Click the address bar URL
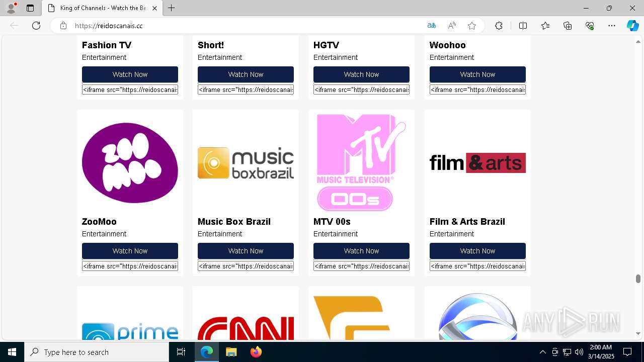The image size is (644, 362). point(109,26)
